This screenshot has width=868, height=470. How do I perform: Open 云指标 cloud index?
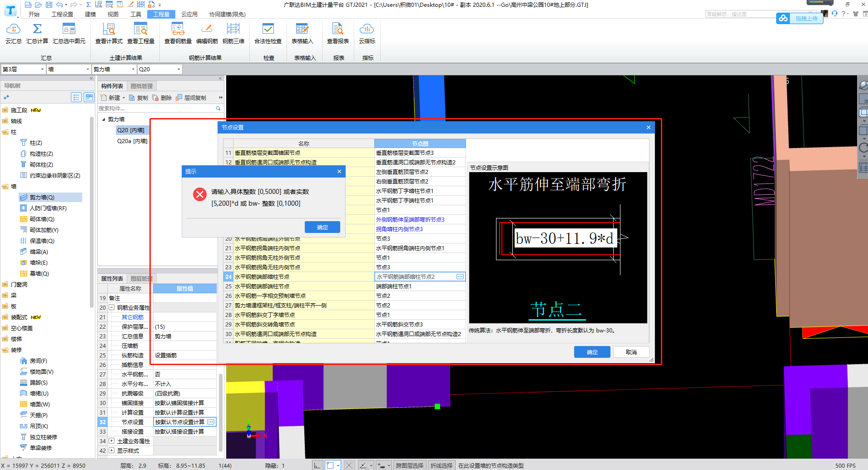(367, 34)
